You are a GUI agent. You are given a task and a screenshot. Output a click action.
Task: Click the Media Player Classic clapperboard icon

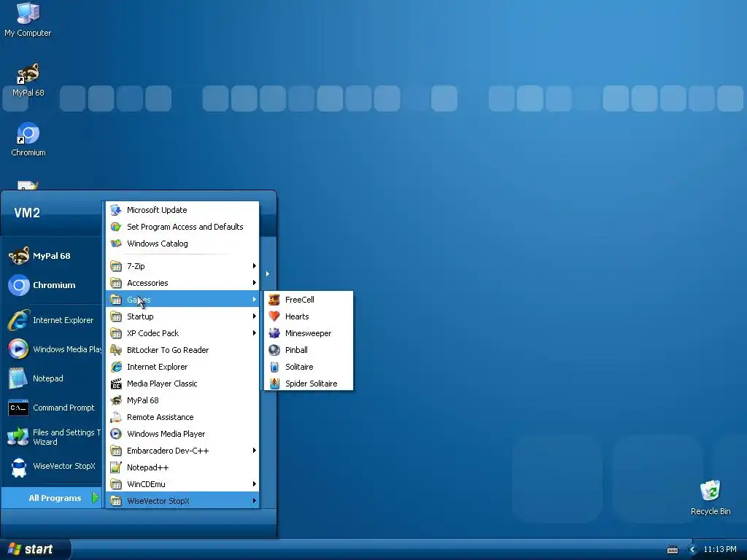tap(116, 384)
